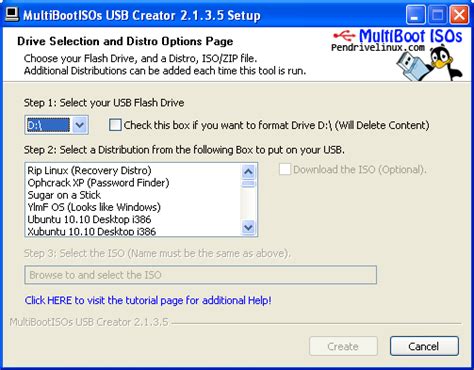Select Ubuntu 10.10 Desktop i386
Screen dimensions: 474x370
pos(89,219)
